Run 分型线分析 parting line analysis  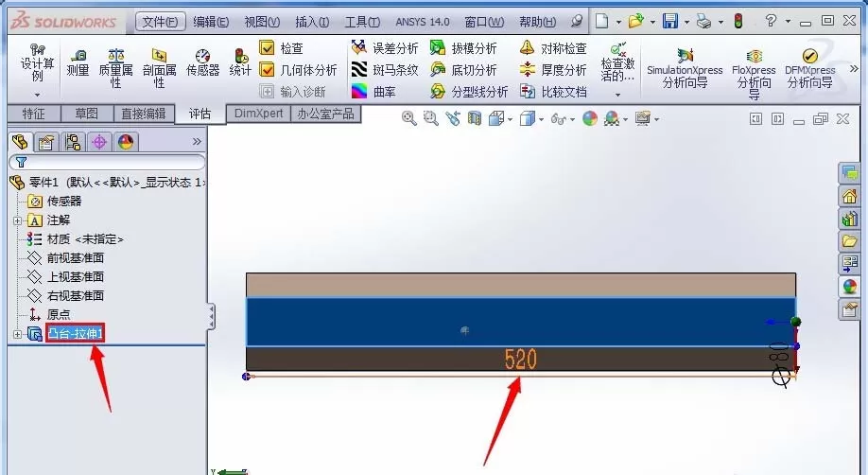click(469, 92)
